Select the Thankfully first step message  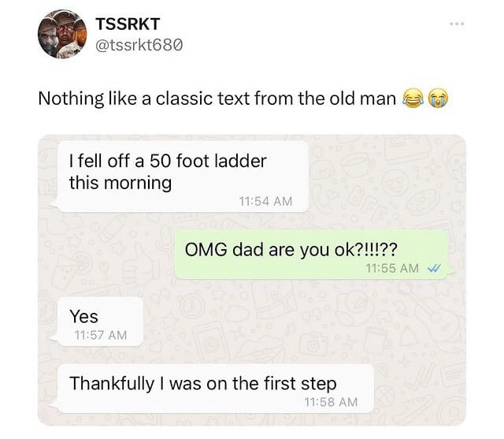pyautogui.click(x=215, y=389)
